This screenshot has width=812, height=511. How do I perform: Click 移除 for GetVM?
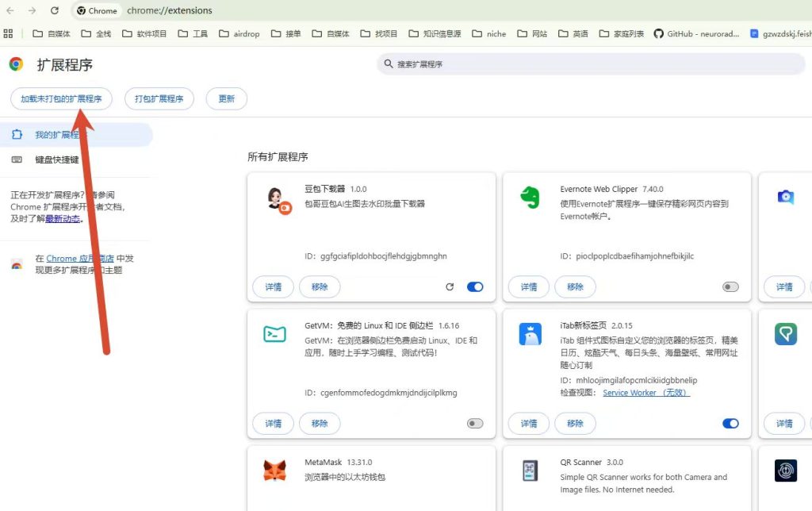point(320,424)
